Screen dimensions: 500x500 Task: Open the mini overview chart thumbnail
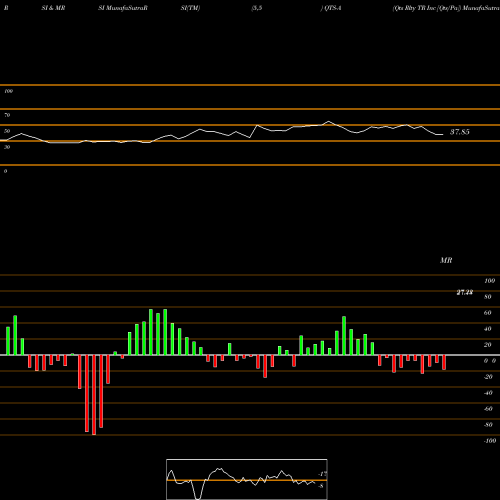point(247,479)
